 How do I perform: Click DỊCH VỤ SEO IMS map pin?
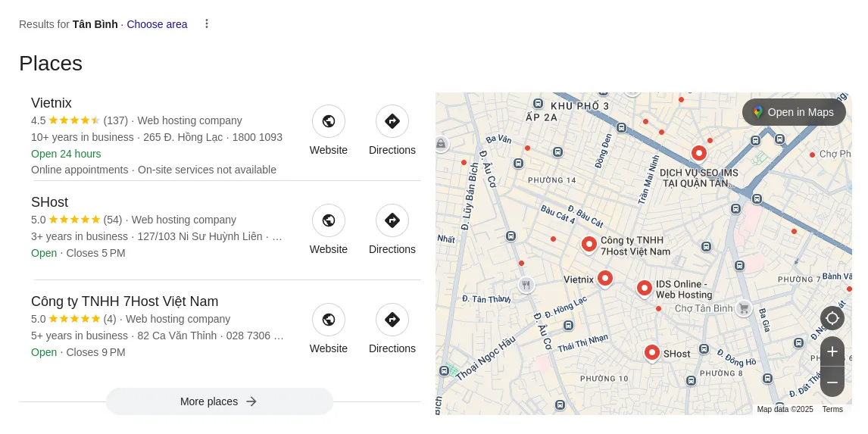click(699, 153)
